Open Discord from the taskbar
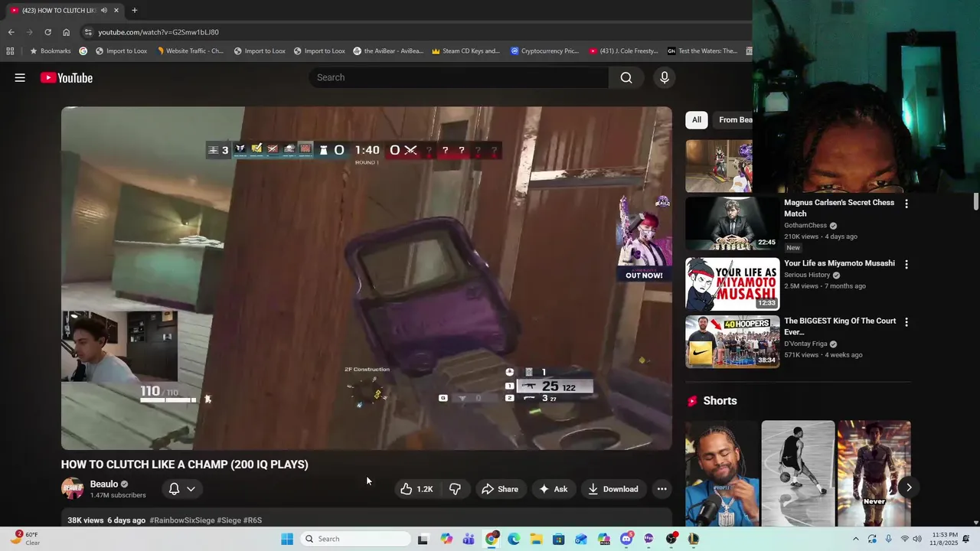980x551 pixels. [x=627, y=539]
